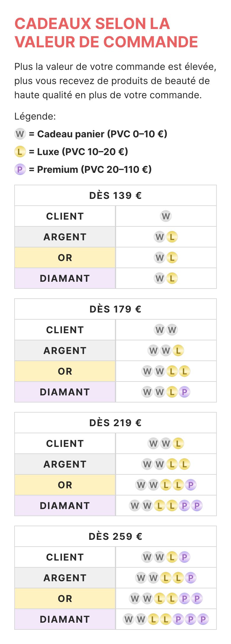Click the P icon in Dès 259 € Client row

coord(185,557)
